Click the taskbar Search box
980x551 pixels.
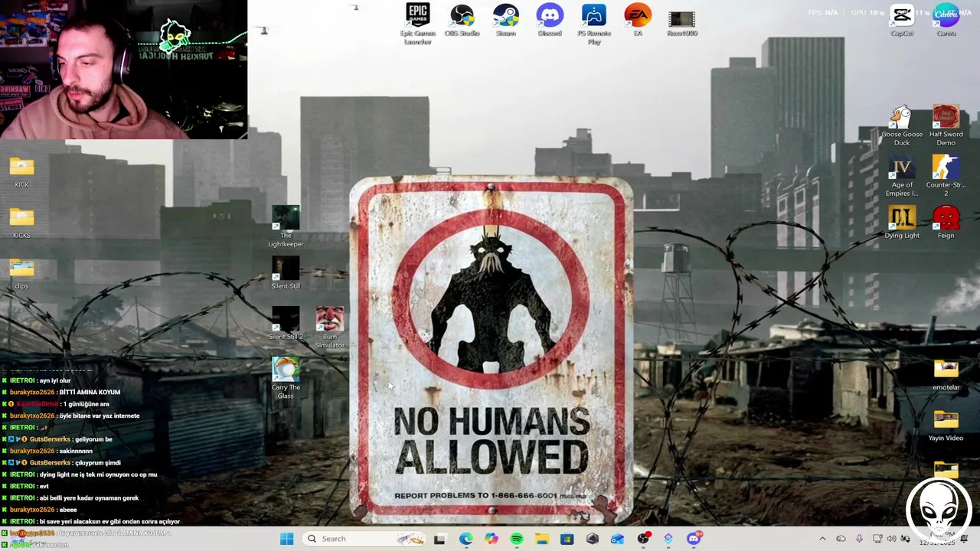363,539
